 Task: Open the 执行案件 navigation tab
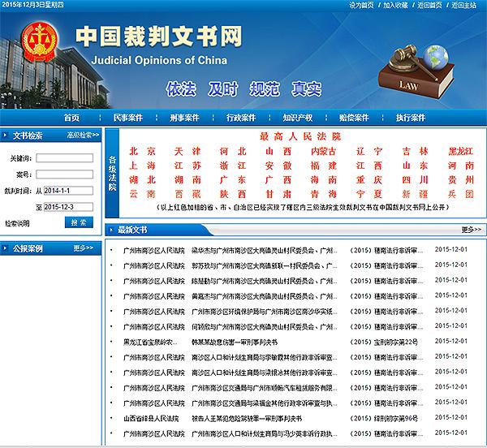411,118
